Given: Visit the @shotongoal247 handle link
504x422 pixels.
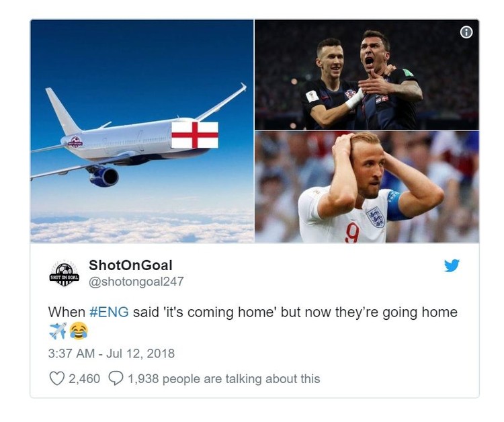Looking at the screenshot, I should click(x=136, y=282).
